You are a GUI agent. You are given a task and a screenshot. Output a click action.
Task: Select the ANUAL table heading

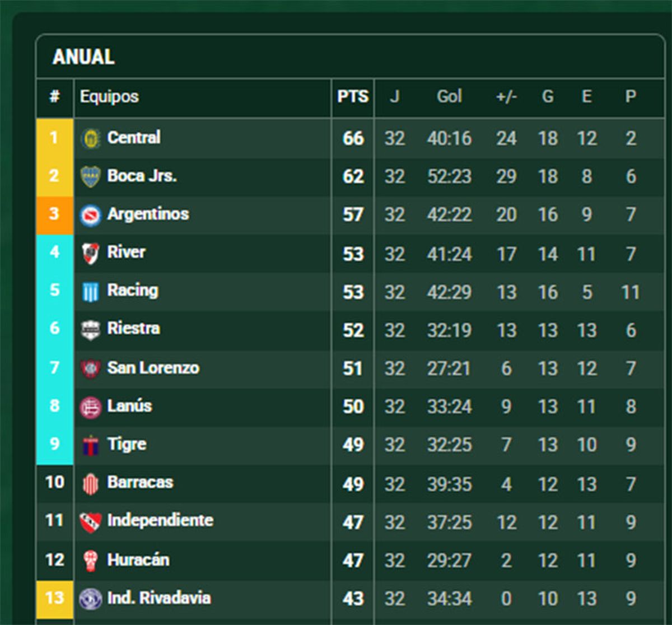point(83,57)
